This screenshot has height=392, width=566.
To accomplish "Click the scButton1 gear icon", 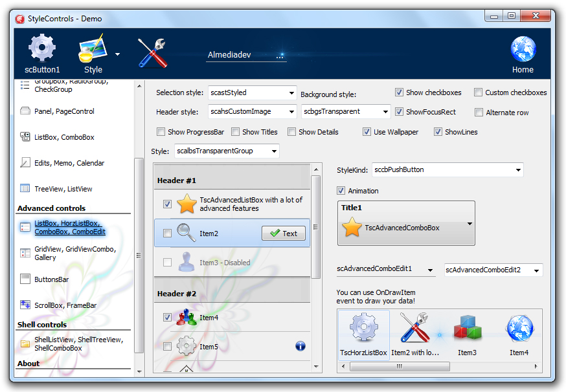I will (42, 48).
